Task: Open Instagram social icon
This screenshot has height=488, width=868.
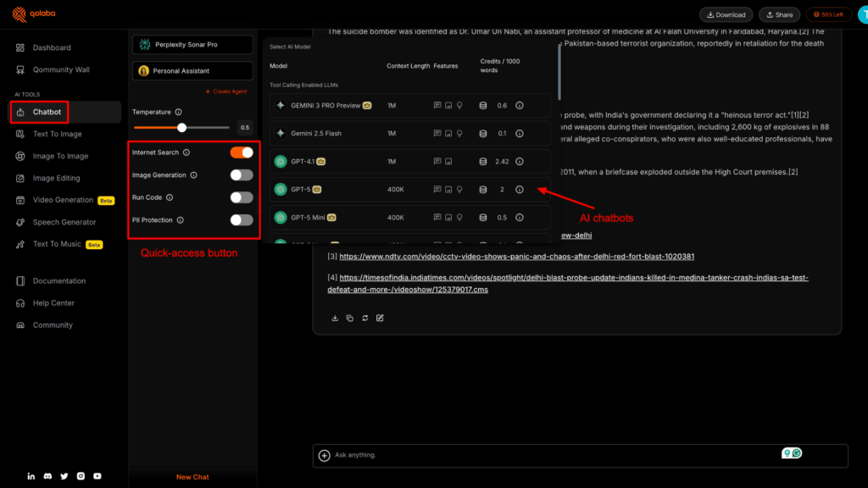Action: [x=81, y=476]
